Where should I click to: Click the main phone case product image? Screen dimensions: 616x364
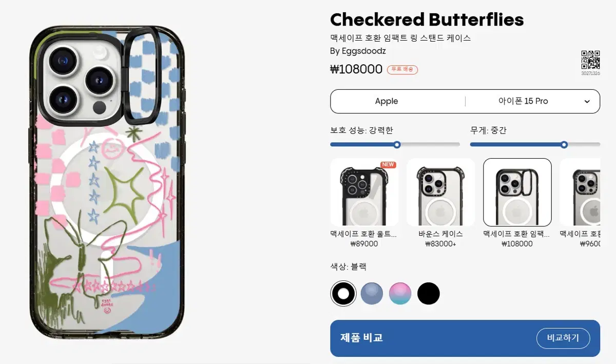coord(107,182)
